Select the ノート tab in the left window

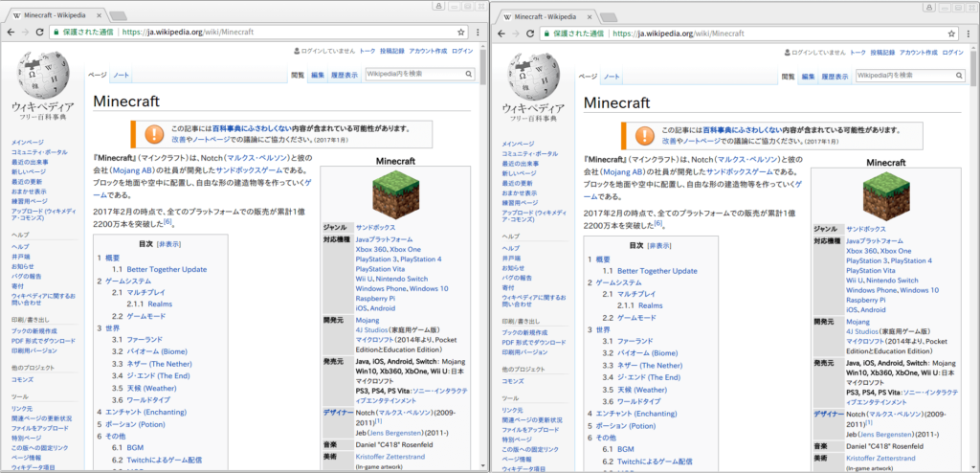click(x=121, y=75)
